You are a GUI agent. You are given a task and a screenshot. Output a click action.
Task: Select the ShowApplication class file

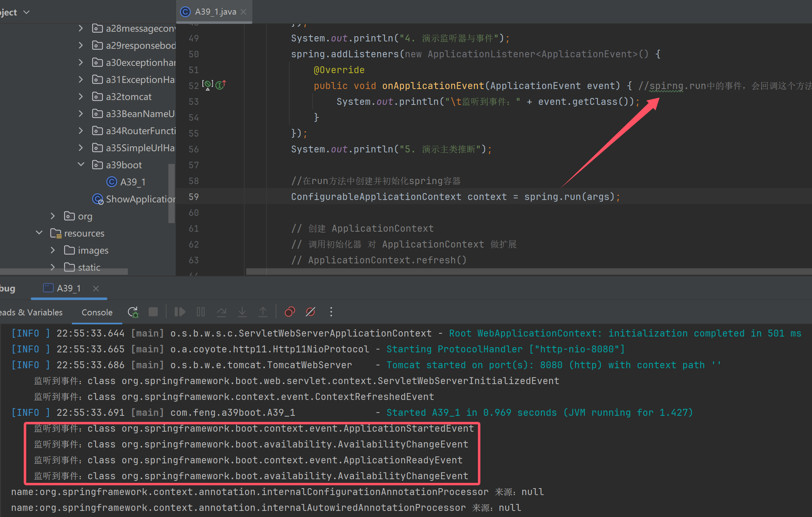[x=134, y=199]
